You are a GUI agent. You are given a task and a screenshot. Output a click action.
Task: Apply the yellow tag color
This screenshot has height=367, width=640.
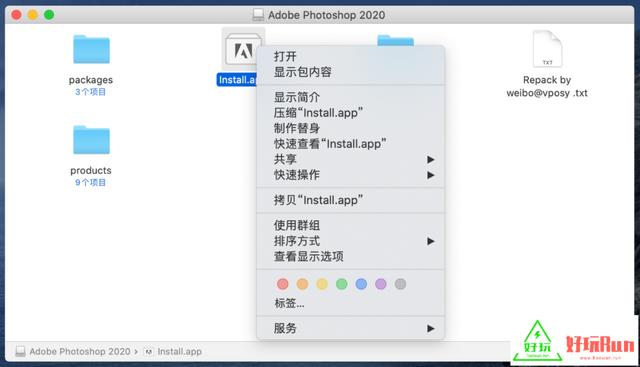click(x=322, y=284)
